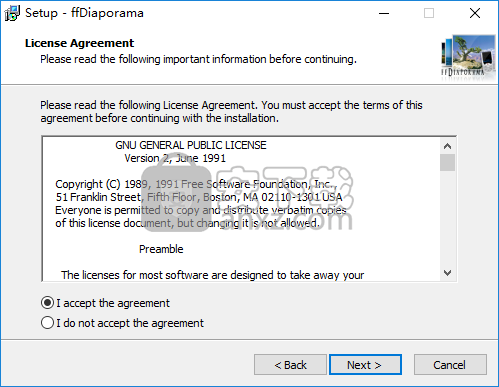Close the Setup - ffDiaporama window
The height and width of the screenshot is (387, 499).
point(475,13)
